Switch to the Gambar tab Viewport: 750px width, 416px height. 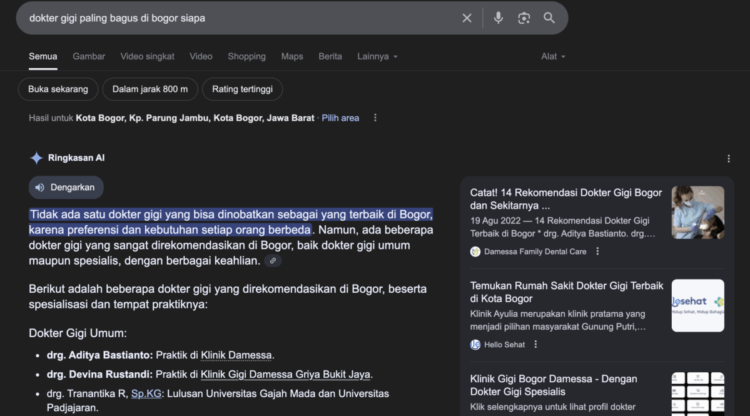[89, 56]
